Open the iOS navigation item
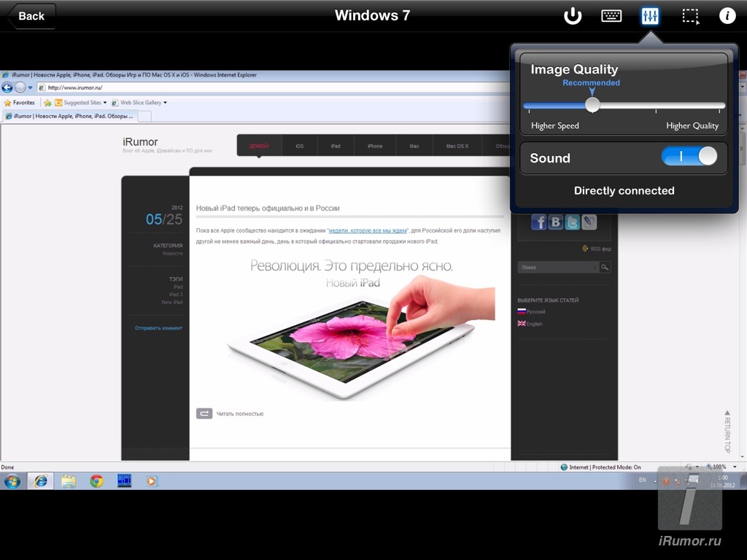This screenshot has height=560, width=747. (299, 146)
